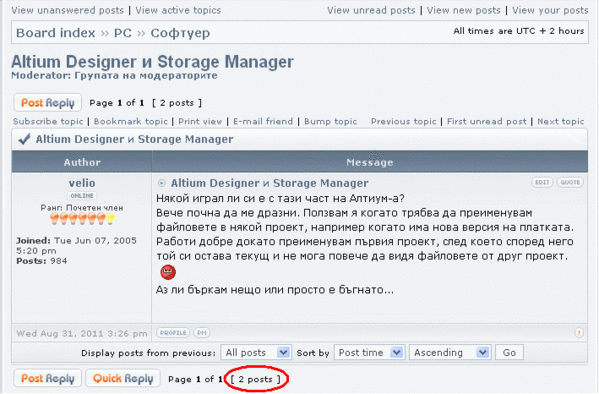Open the 'Ascending' order dropdown
The image size is (599, 394).
[x=450, y=352]
